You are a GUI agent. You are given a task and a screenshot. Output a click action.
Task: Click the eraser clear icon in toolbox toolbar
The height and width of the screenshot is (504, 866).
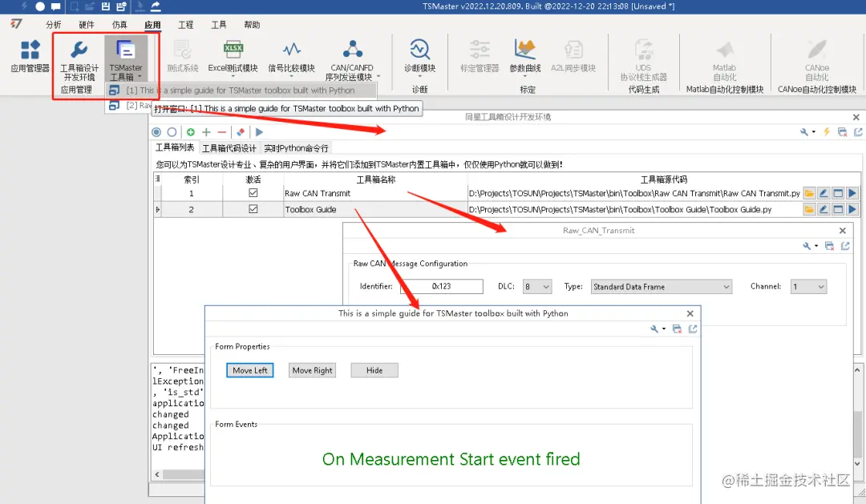[x=241, y=132]
